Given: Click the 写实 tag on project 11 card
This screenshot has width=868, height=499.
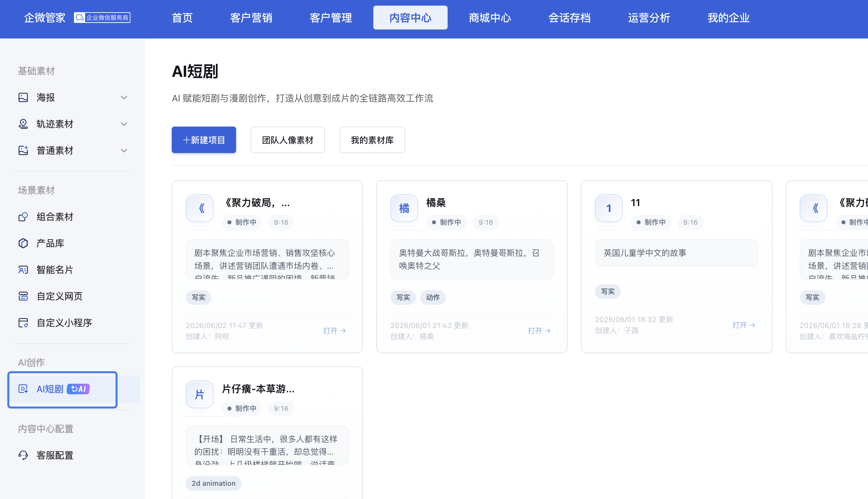Looking at the screenshot, I should pyautogui.click(x=607, y=292).
